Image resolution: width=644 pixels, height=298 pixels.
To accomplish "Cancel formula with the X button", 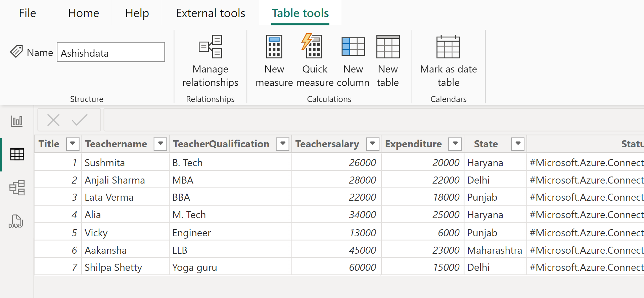I will coord(53,120).
